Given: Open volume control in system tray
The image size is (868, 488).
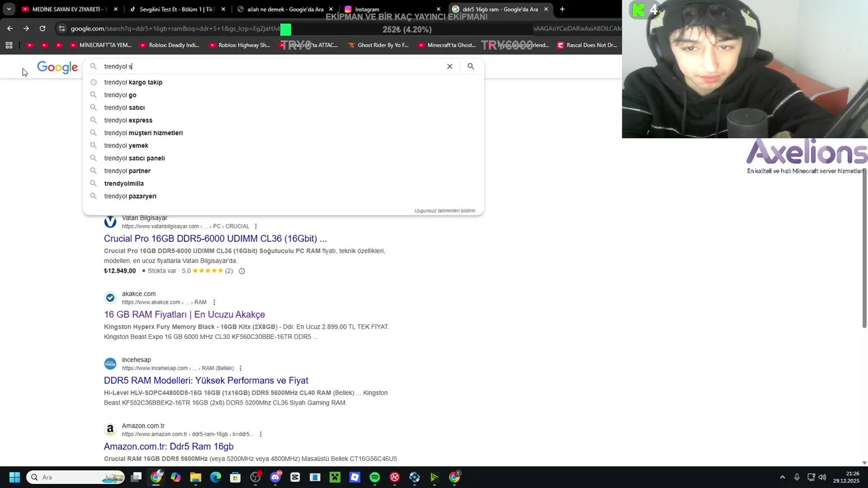Looking at the screenshot, I should click(x=822, y=477).
